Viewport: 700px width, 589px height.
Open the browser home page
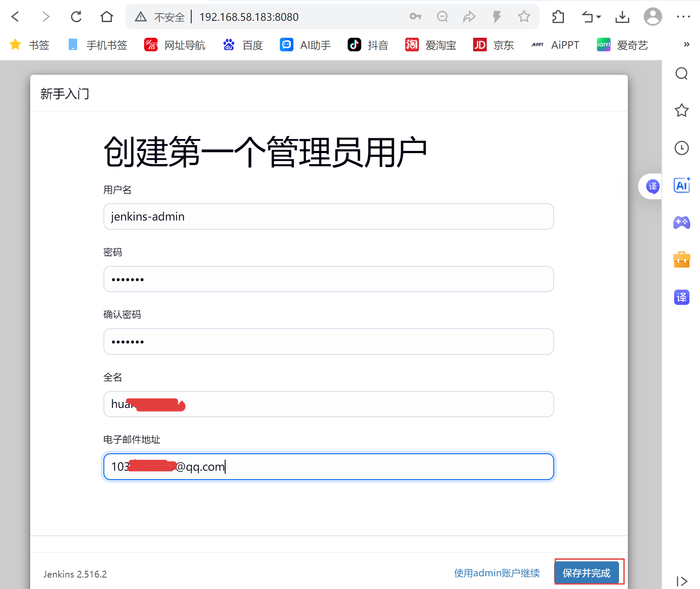point(107,17)
